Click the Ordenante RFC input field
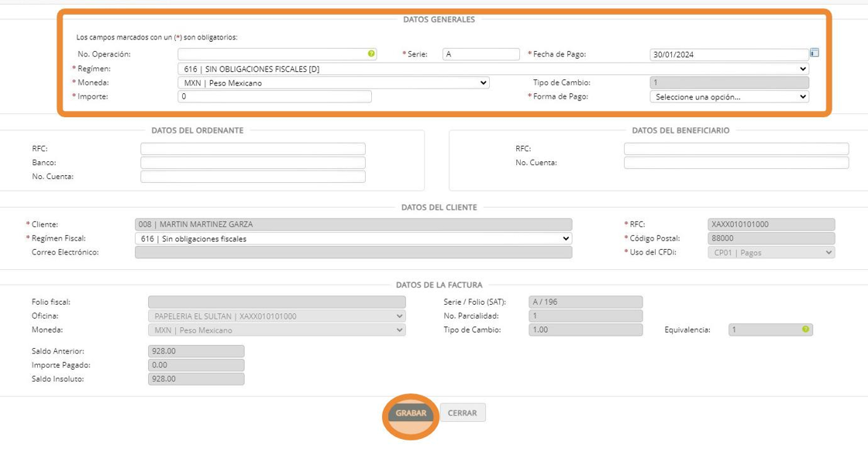 [x=253, y=149]
